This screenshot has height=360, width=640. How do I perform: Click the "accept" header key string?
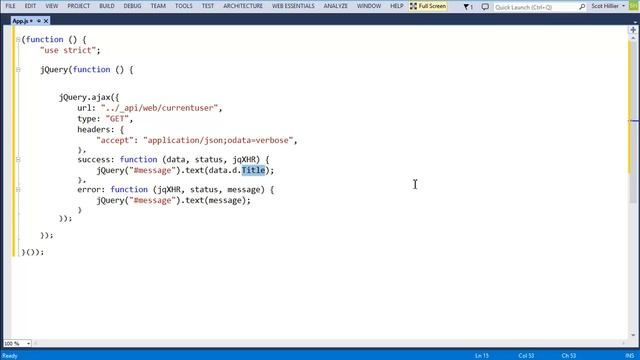(x=115, y=140)
